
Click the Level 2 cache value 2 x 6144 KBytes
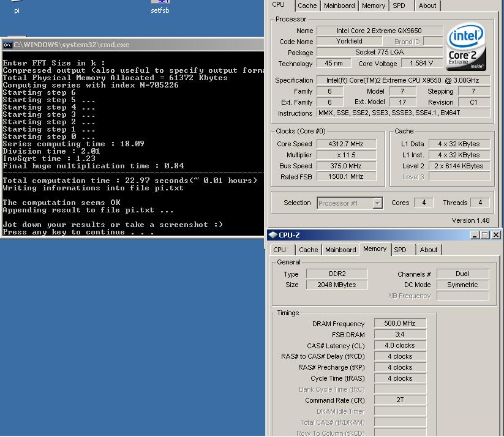(x=459, y=166)
